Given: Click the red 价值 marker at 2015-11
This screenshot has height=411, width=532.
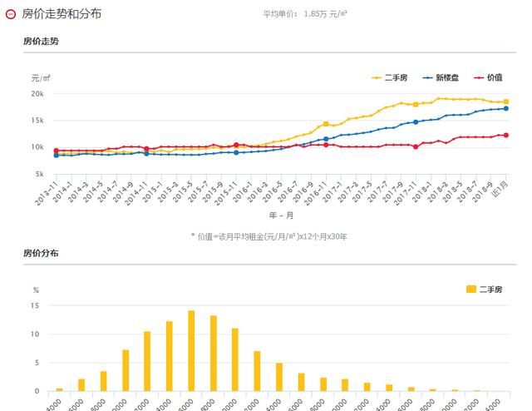Looking at the screenshot, I should click(x=236, y=145).
